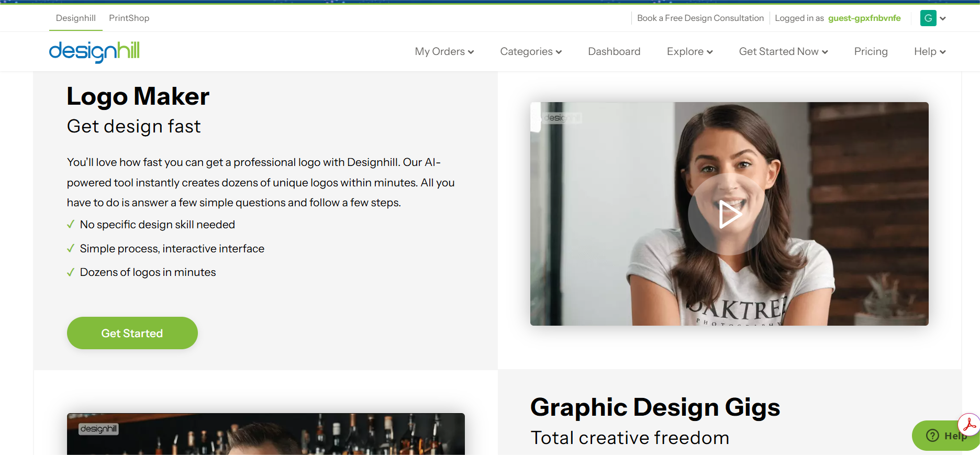This screenshot has height=455, width=980.
Task: Expand the Categories menu
Action: pos(531,51)
